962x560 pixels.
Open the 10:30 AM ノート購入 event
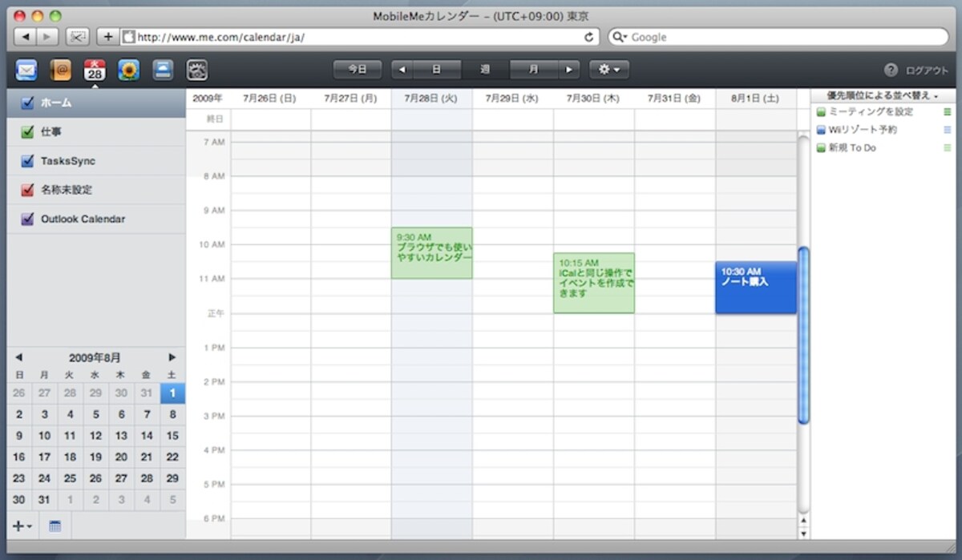[x=756, y=288]
